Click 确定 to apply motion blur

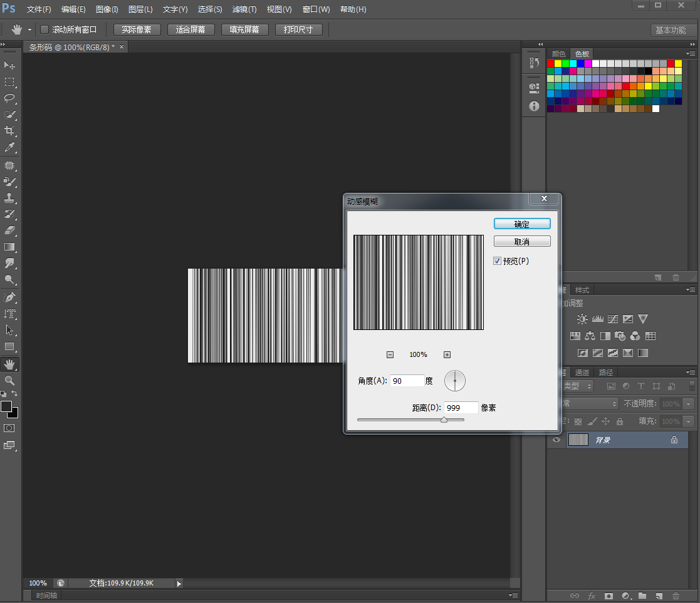click(521, 224)
